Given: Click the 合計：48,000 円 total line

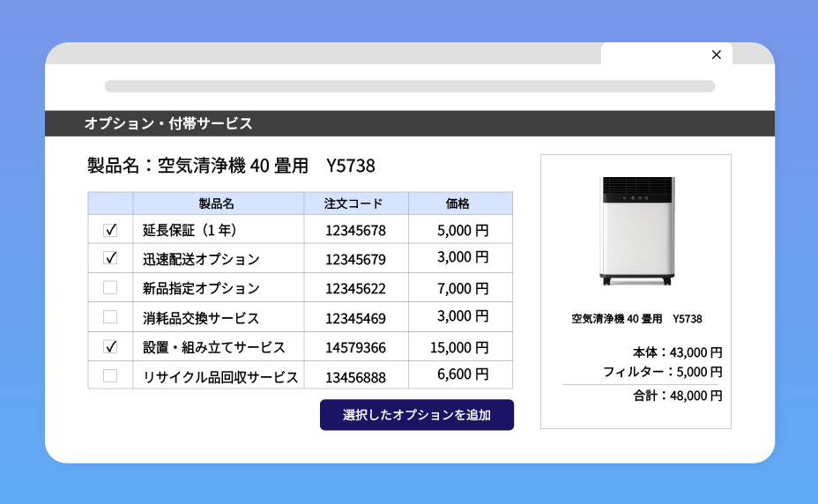Looking at the screenshot, I should click(677, 396).
